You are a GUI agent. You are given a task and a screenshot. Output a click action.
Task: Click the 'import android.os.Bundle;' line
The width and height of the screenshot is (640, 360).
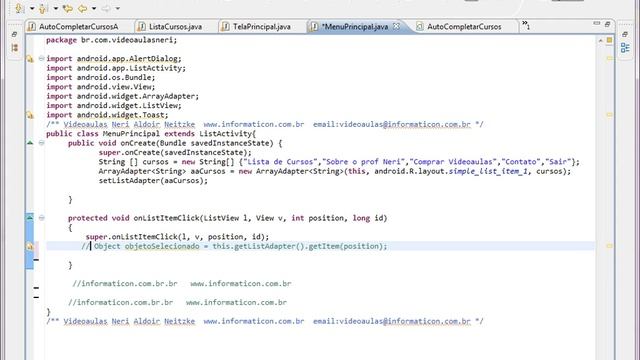(x=100, y=78)
